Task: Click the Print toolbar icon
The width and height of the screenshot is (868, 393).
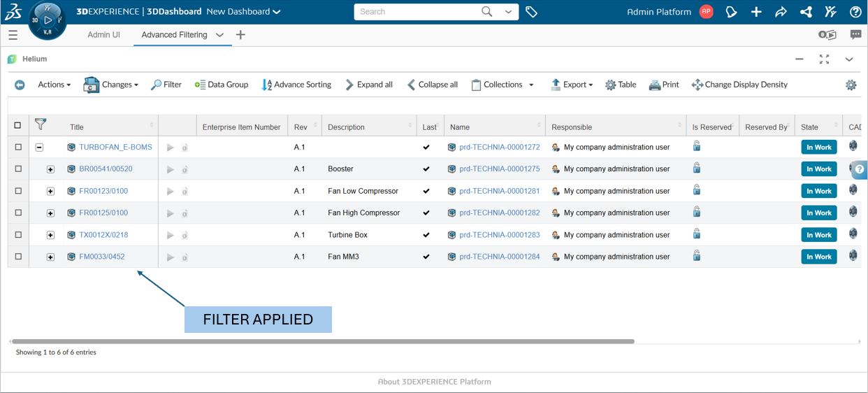Action: point(663,85)
